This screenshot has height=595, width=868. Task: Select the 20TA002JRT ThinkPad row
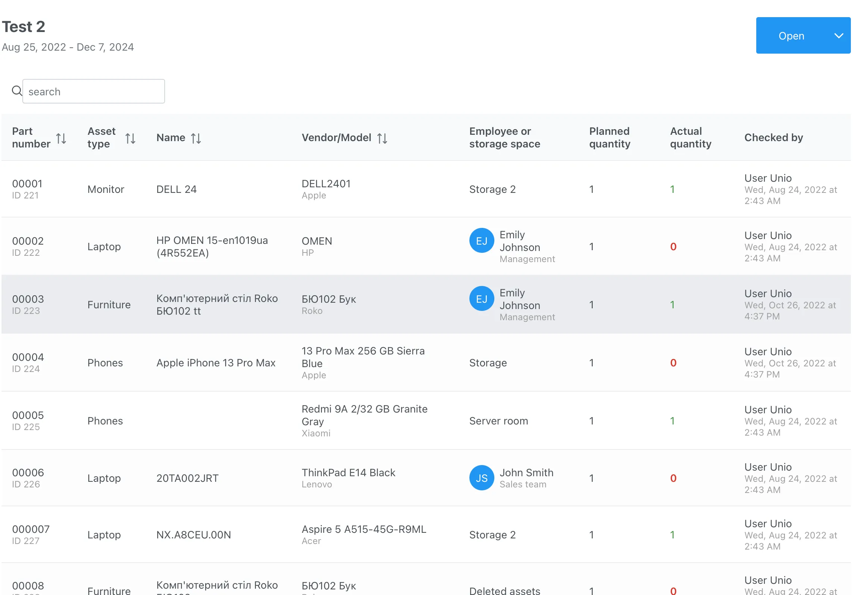[x=187, y=478]
